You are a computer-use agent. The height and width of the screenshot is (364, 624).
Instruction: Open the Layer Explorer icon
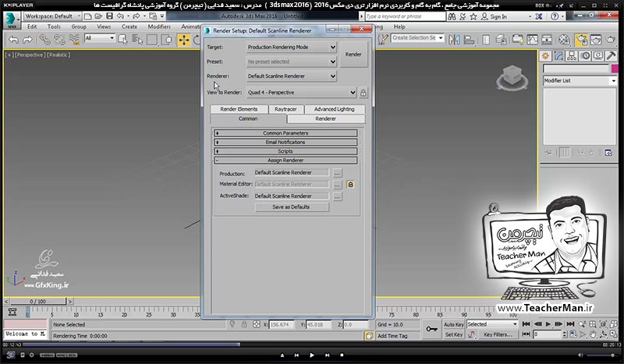coord(501,40)
